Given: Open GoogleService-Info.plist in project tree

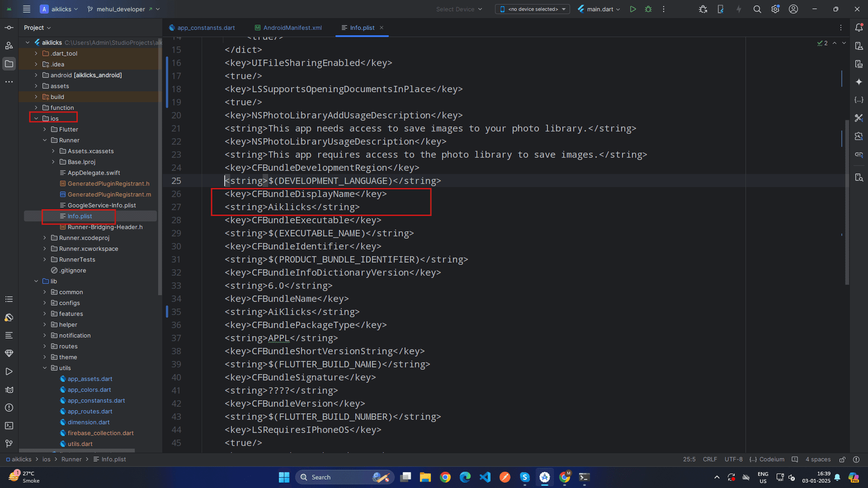Looking at the screenshot, I should point(101,206).
